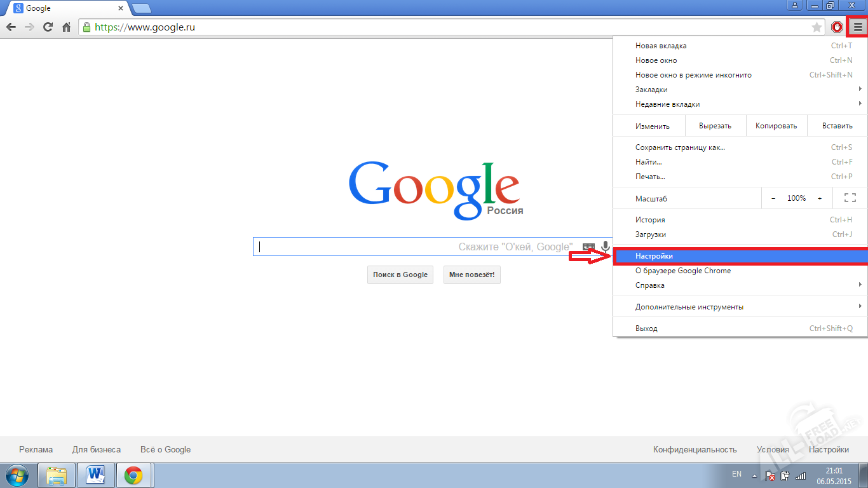Viewport: 868px width, 488px height.
Task: Click the Поиск в Google button
Action: pyautogui.click(x=400, y=274)
